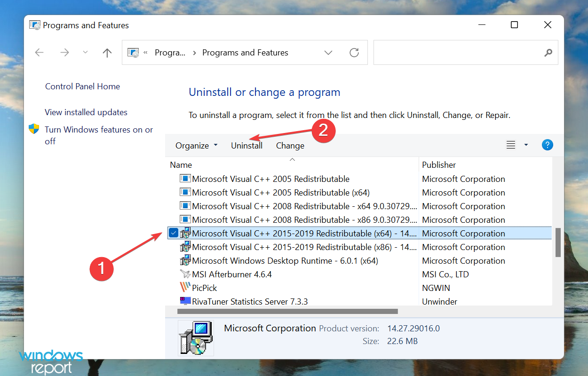The image size is (588, 376).
Task: Click the Forward navigation arrow
Action: click(x=64, y=53)
